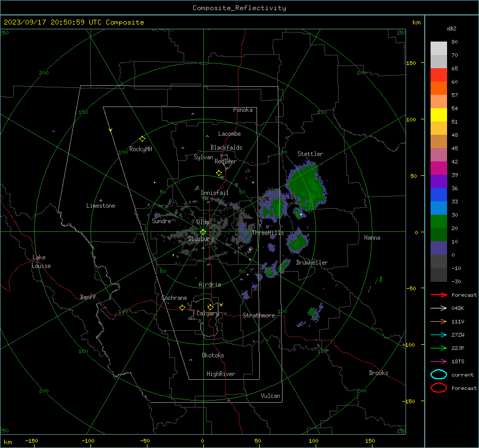Click the cyan current ellipse legend icon
The width and height of the screenshot is (479, 448).
(439, 374)
